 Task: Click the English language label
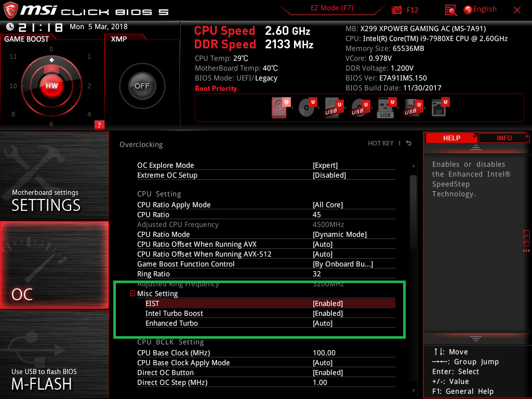(x=485, y=9)
